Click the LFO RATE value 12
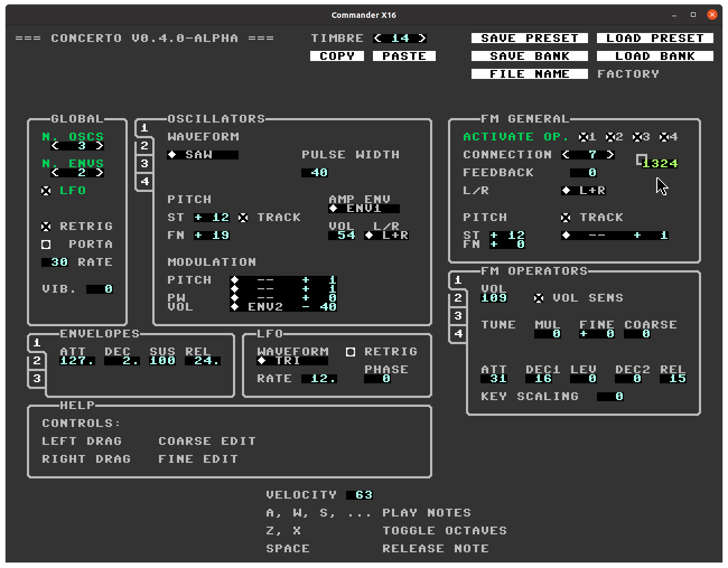The width and height of the screenshot is (728, 568). [319, 378]
